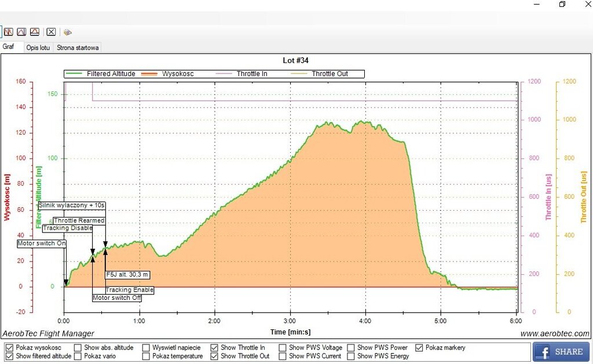Click the yellow icon at toolbar's right end

67,32
